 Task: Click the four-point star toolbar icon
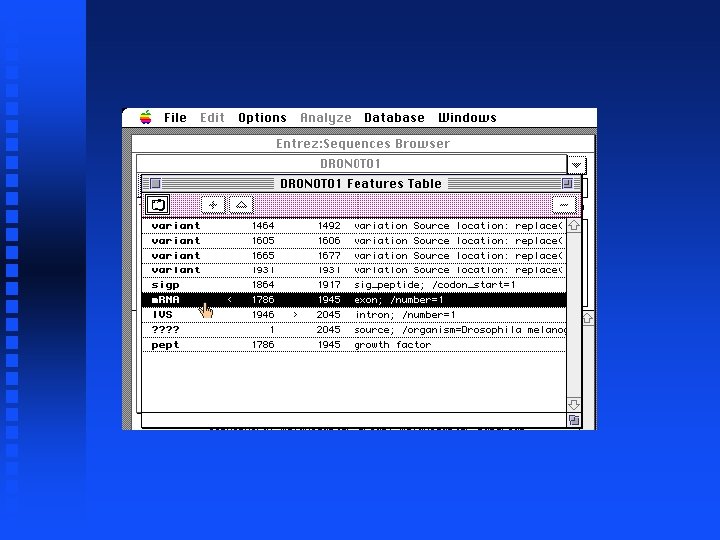coord(213,205)
